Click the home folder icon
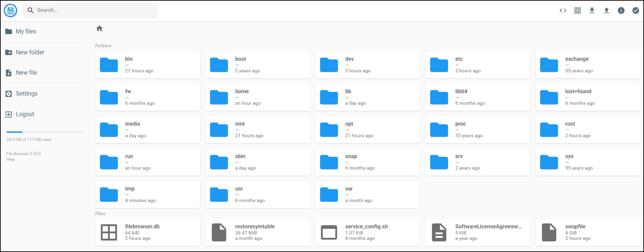 point(219,97)
